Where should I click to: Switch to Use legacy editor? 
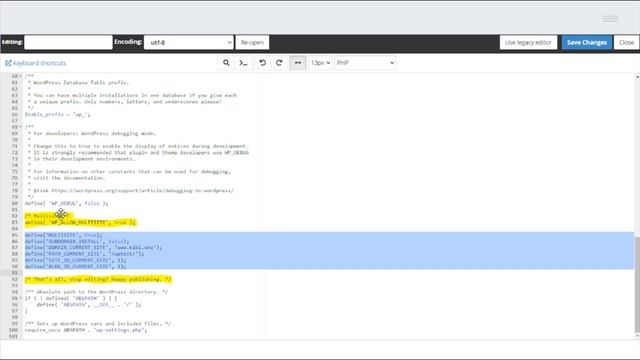(x=528, y=42)
